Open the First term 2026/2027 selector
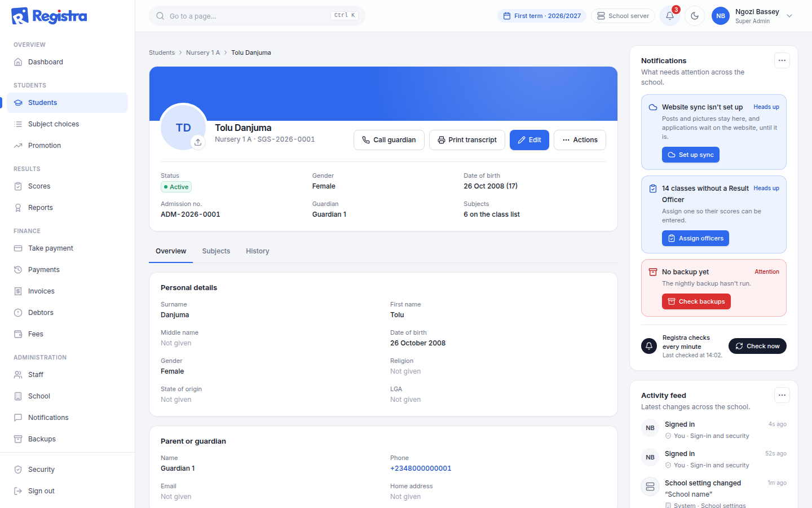The width and height of the screenshot is (812, 508). click(x=542, y=16)
